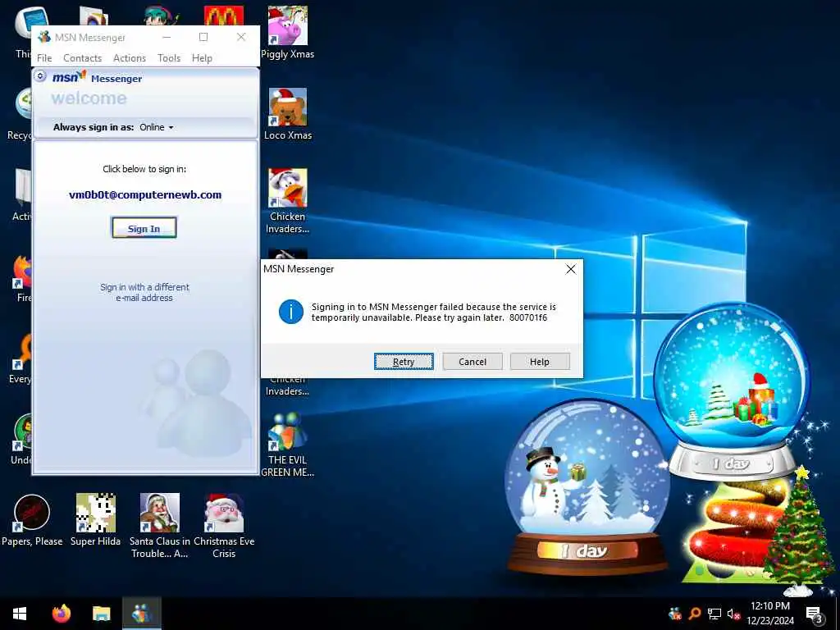Click the MSN Messenger tray icon
This screenshot has width=840, height=630.
pyautogui.click(x=676, y=614)
